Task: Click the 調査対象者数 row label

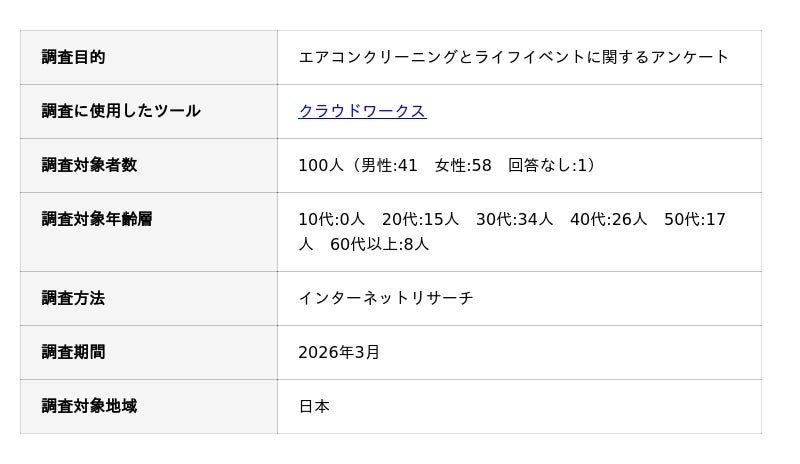Action: pos(89,165)
